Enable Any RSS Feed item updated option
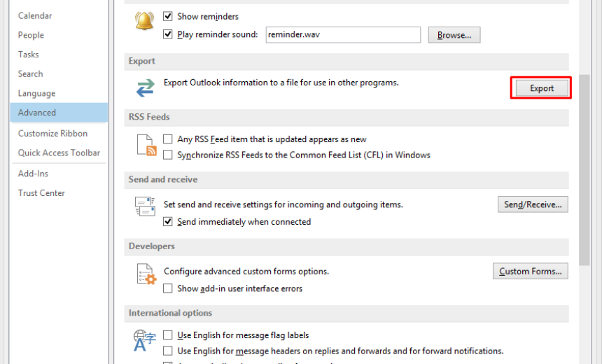Screen dimensions: 602x364 coord(168,139)
